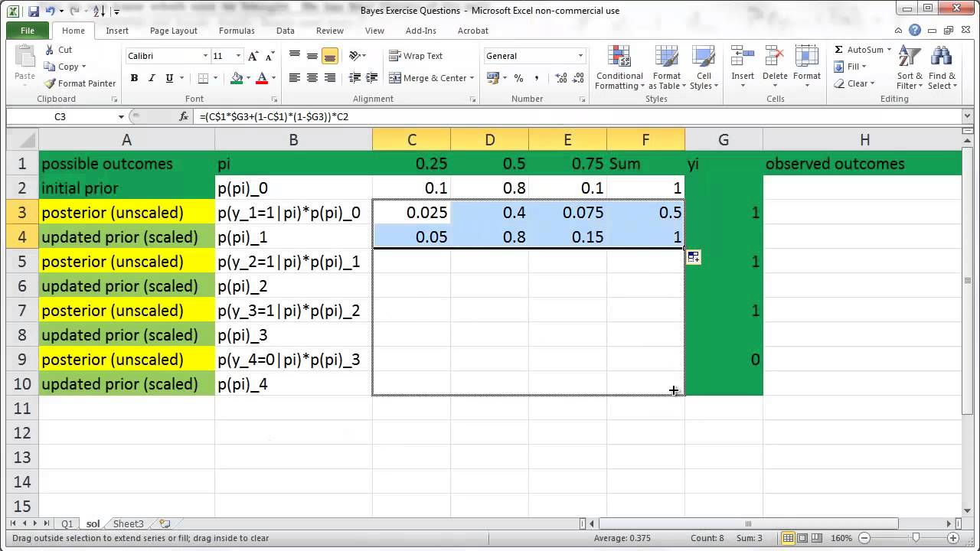Click the Format Painter brush icon
The image size is (980, 551).
click(x=50, y=83)
